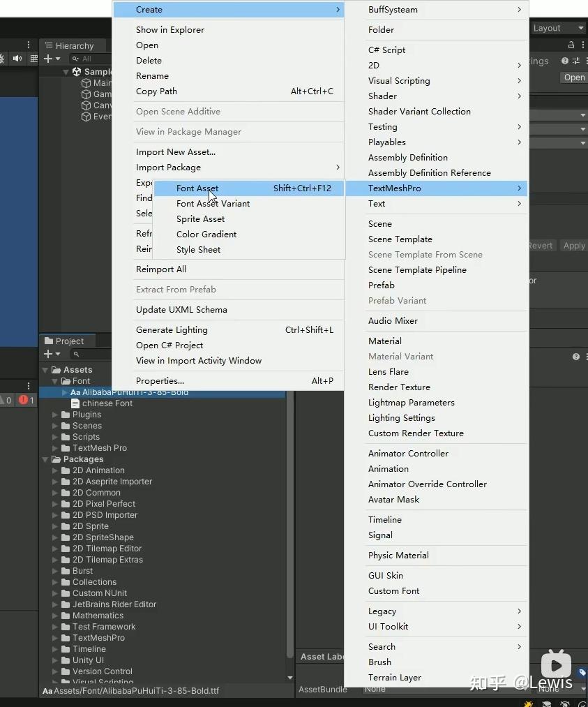Open the Hierarchy panel three-dot options menu
Viewport: 588px width, 707px height.
28,45
